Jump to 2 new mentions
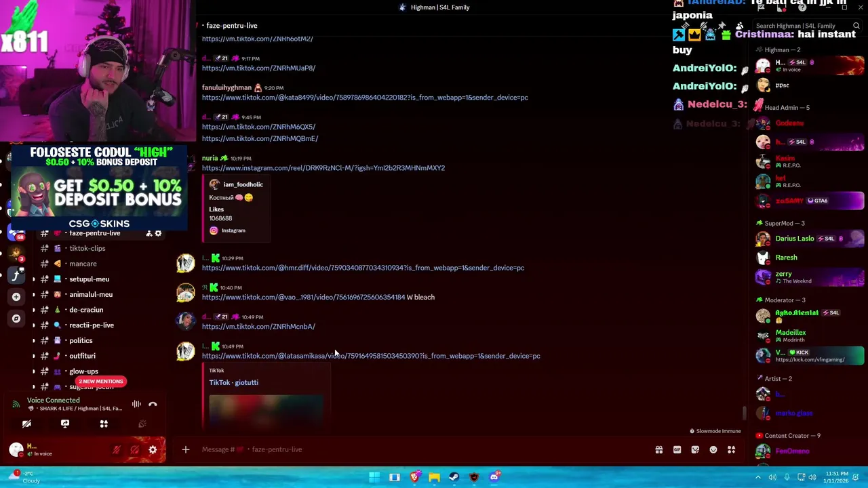 click(101, 381)
